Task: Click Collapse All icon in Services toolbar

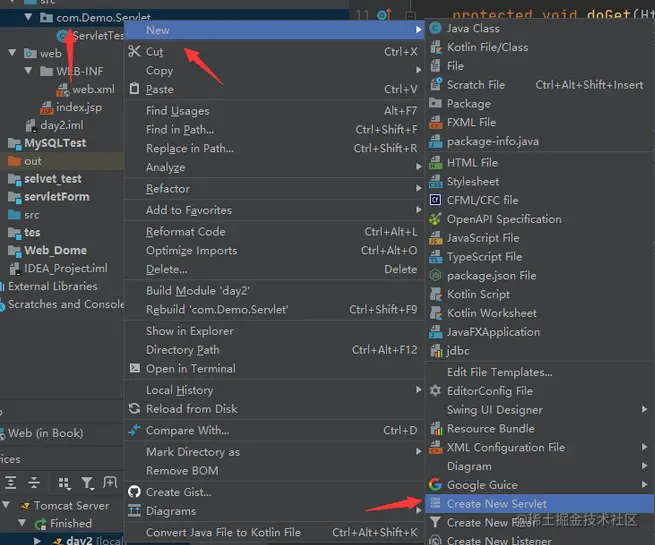Action: 34,483
